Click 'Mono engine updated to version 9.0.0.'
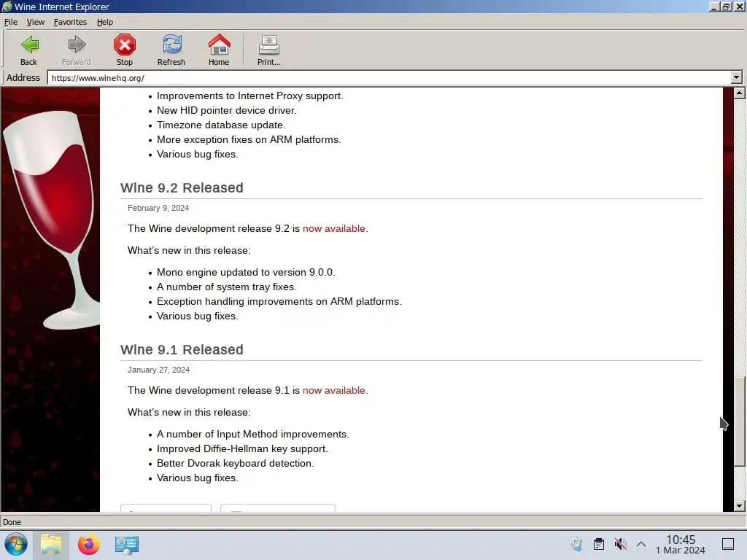The height and width of the screenshot is (560, 747). (246, 273)
